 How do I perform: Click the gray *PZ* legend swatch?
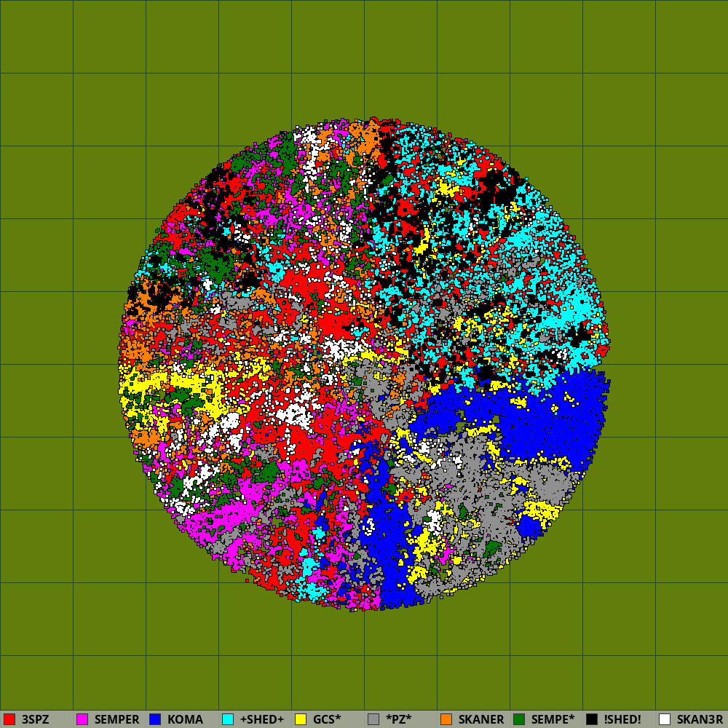point(373,719)
